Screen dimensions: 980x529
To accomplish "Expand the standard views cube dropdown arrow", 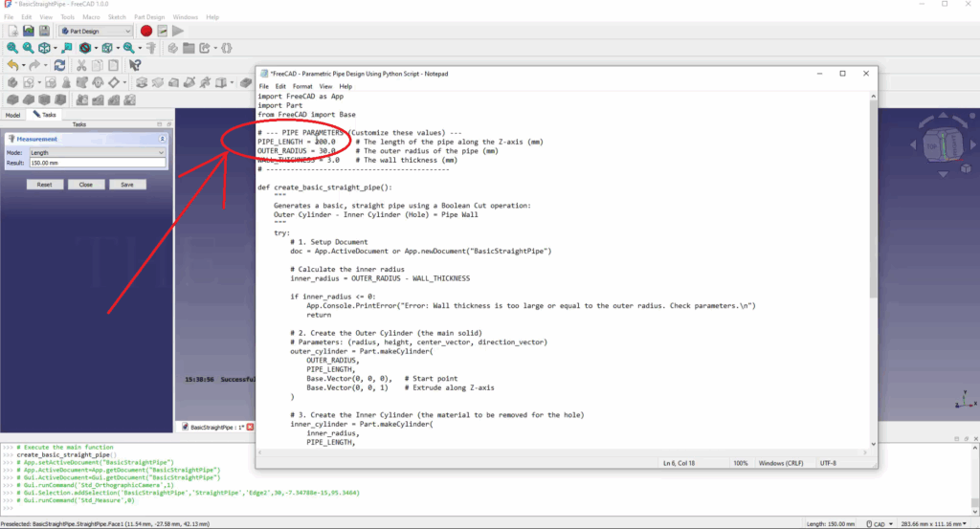I will tap(55, 48).
